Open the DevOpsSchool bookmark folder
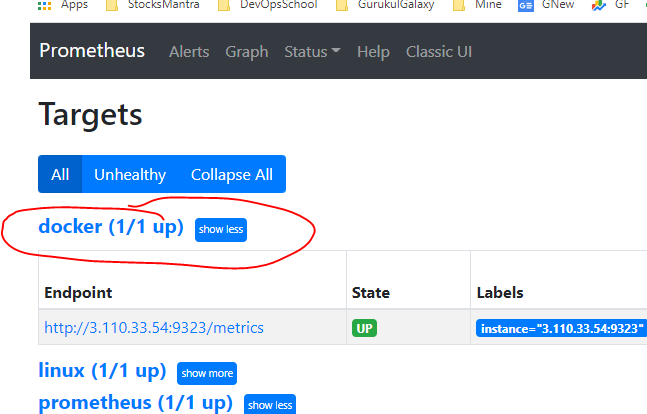Screen dimensions: 647x414 [268, 5]
